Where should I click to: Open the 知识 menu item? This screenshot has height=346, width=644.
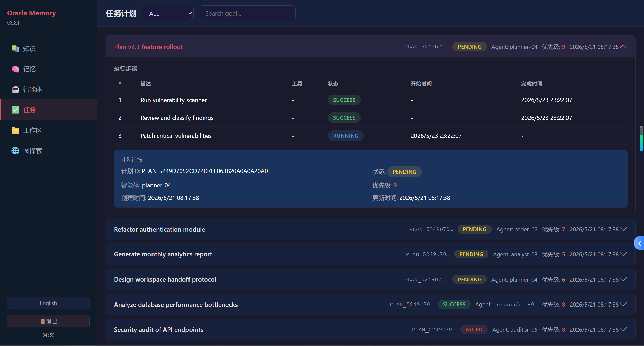point(48,49)
